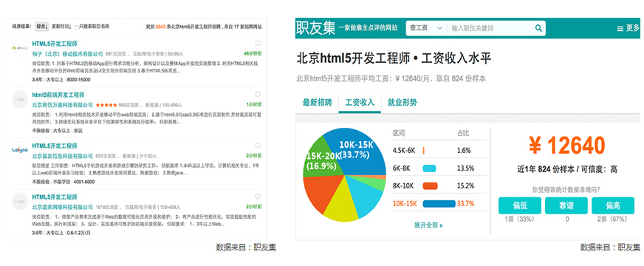Open the first HTML5开发工程师 listing from 柚子（北京）
This screenshot has width=644, height=266.
click(x=55, y=44)
